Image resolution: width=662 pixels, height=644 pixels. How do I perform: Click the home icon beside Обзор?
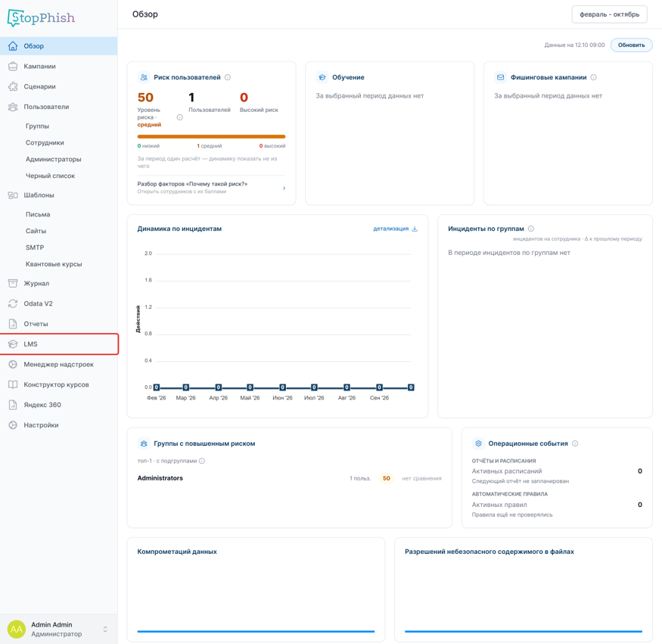pos(13,46)
